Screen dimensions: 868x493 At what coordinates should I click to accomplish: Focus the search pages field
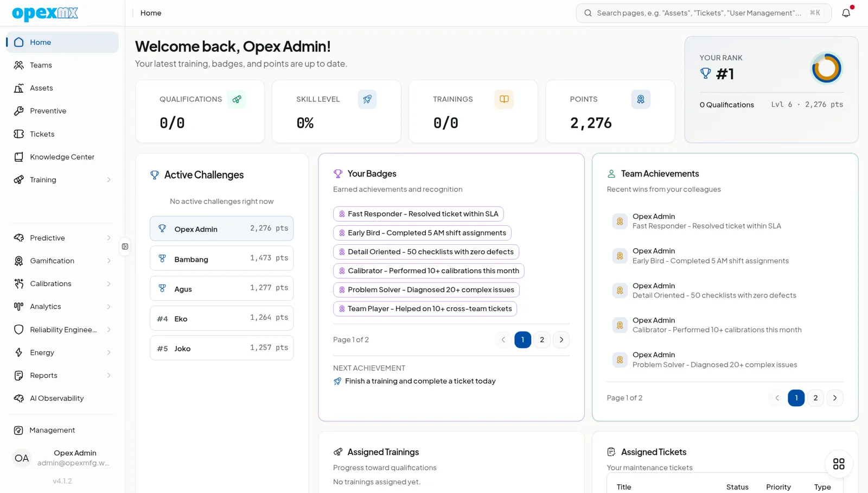[x=703, y=13]
